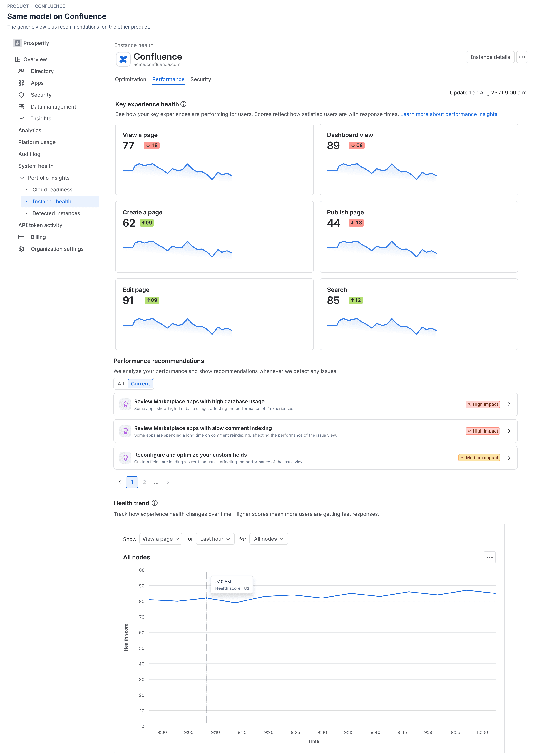The width and height of the screenshot is (534, 756).
Task: Open the All nodes filter dropdown
Action: 269,539
